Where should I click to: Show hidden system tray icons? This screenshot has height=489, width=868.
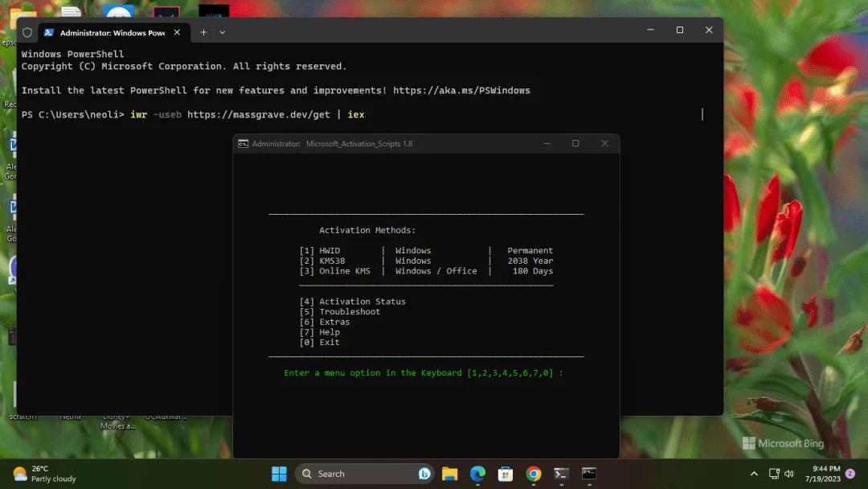754,474
